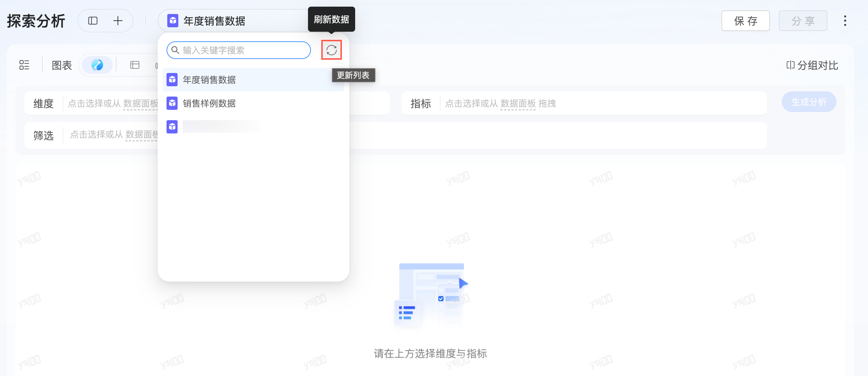Pick the dataset row with the blurred name

click(253, 127)
